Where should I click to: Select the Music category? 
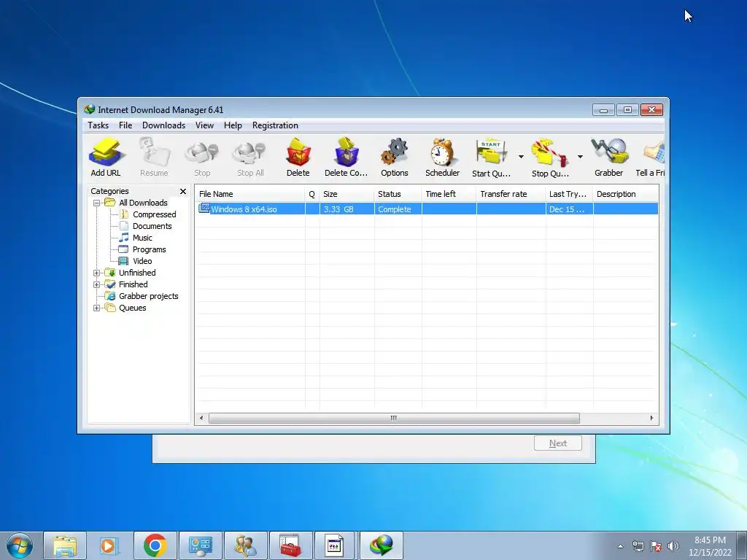point(142,238)
